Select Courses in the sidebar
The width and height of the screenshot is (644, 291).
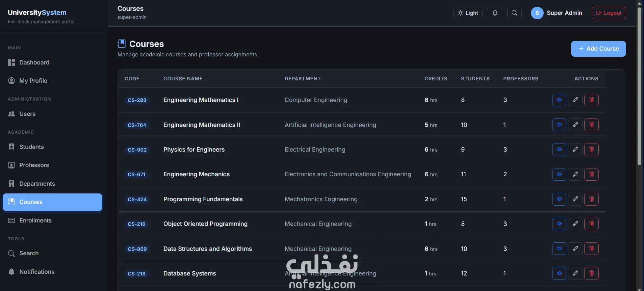[x=52, y=202]
